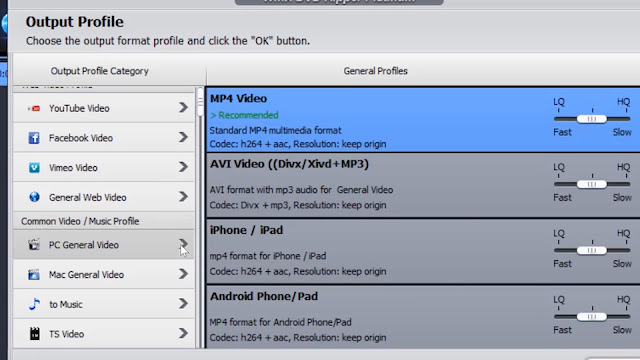Screen dimensions: 640x360
Task: Click the TS Video film icon
Action: [x=35, y=333]
